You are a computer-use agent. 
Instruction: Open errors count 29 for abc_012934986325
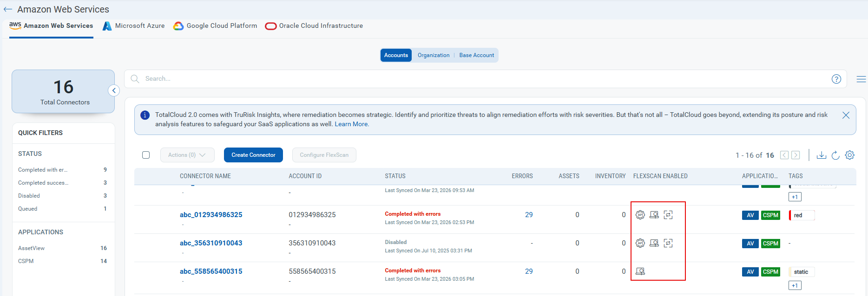[x=529, y=215]
